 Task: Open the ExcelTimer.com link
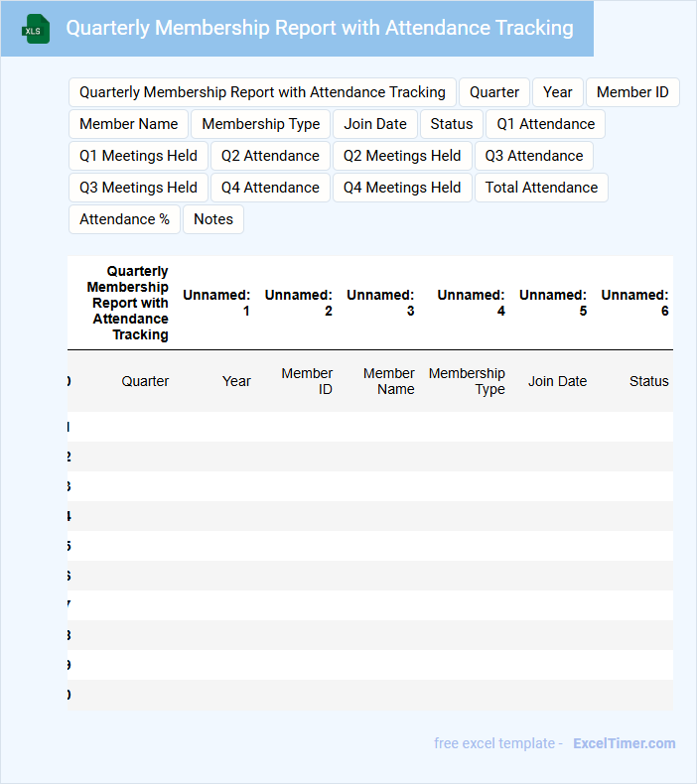pos(625,743)
